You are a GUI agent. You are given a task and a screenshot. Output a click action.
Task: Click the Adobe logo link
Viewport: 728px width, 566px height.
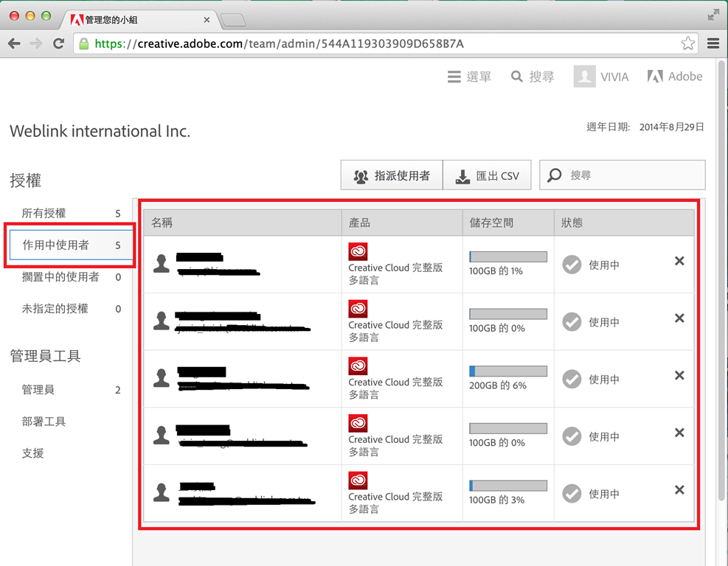(x=675, y=77)
